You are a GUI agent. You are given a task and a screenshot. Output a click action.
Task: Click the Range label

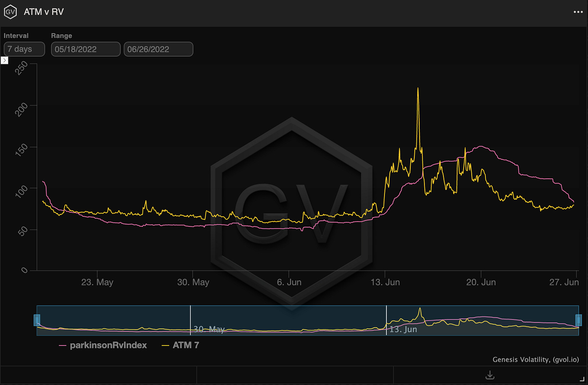tap(61, 36)
